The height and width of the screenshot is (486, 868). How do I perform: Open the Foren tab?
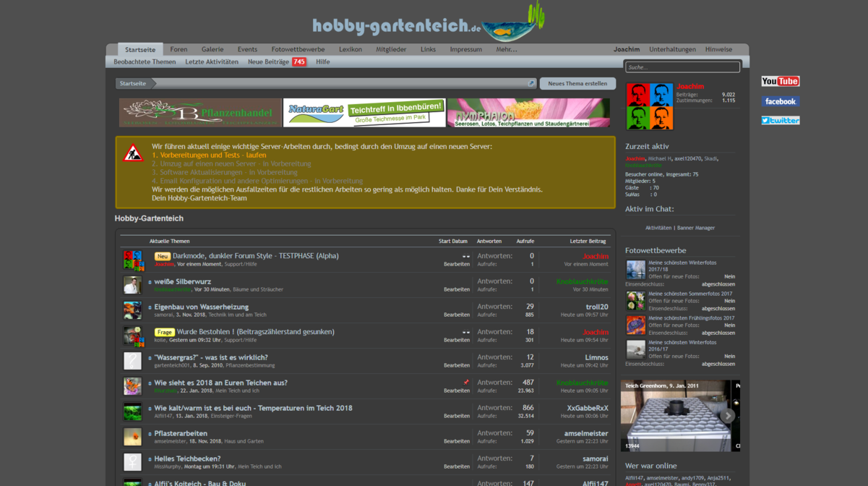point(179,49)
